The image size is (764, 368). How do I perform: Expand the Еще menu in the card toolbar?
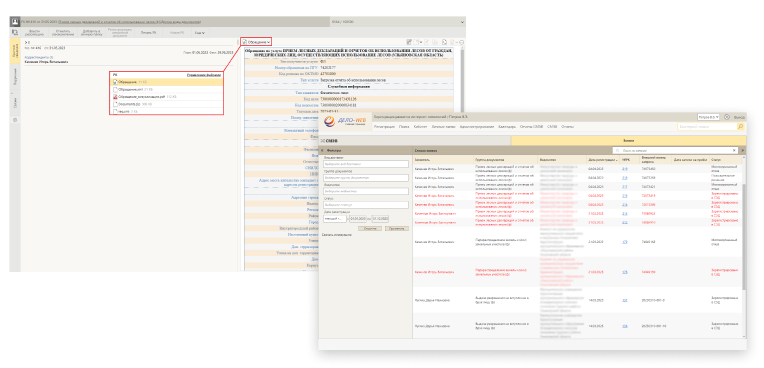(x=199, y=33)
